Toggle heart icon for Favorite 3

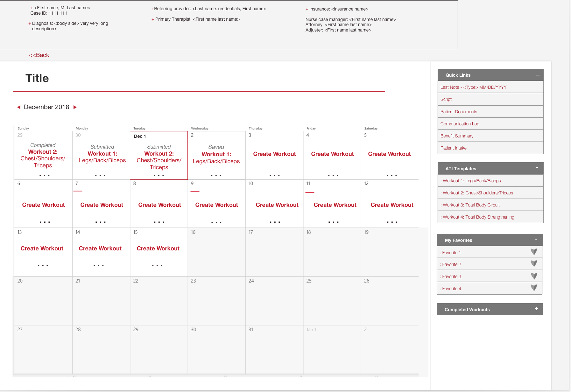point(534,276)
